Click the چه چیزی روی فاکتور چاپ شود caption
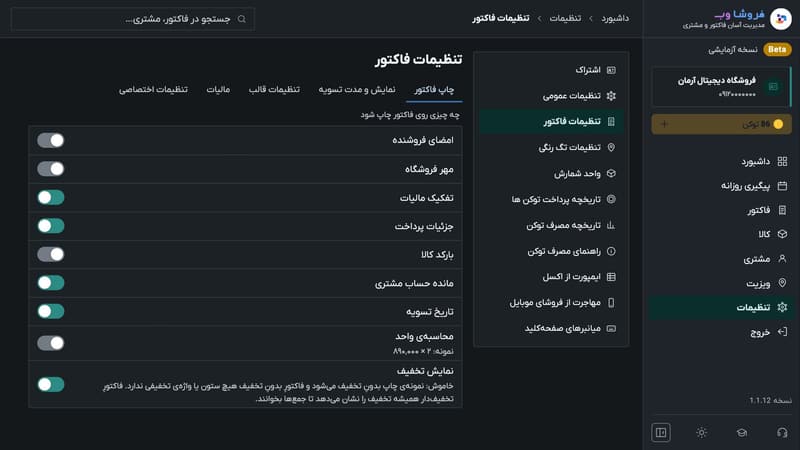The width and height of the screenshot is (800, 450). [x=410, y=115]
